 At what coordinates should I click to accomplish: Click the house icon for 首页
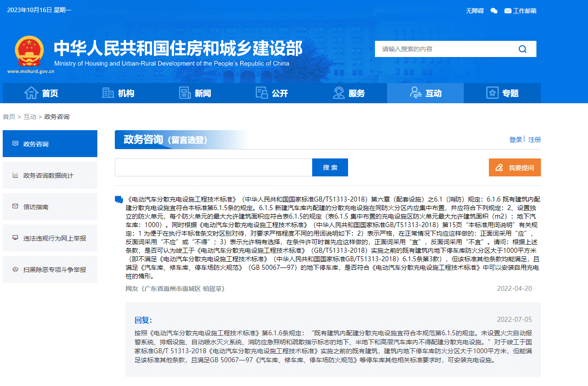(x=31, y=93)
